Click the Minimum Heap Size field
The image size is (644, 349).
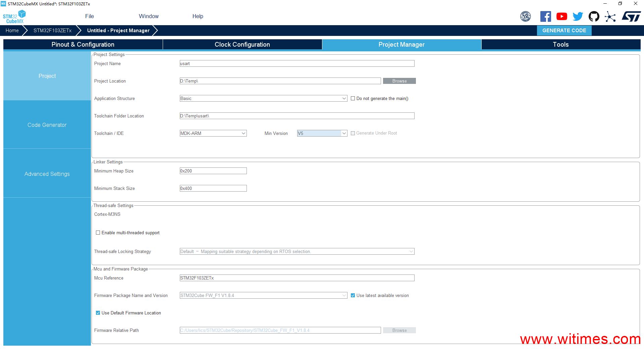pyautogui.click(x=213, y=171)
